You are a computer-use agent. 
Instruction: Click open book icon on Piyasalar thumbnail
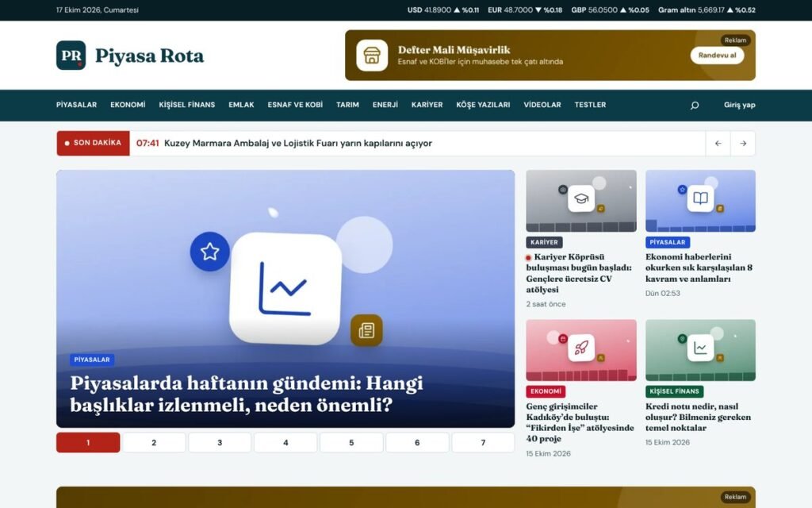point(700,198)
